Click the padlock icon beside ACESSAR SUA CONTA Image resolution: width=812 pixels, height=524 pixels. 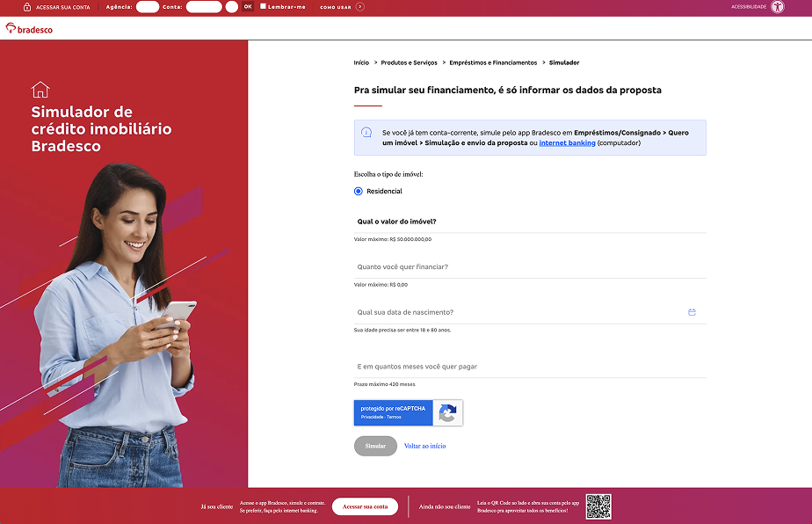(27, 7)
